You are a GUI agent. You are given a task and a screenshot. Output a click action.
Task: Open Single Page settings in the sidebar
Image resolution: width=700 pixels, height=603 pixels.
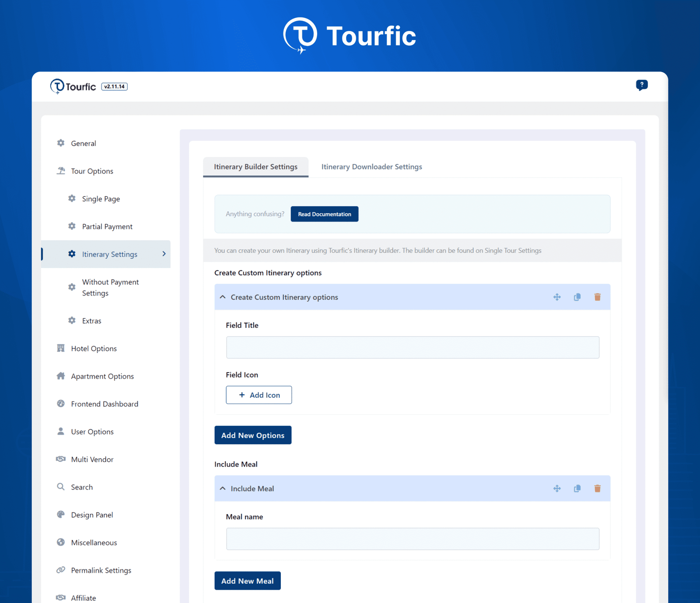click(101, 199)
